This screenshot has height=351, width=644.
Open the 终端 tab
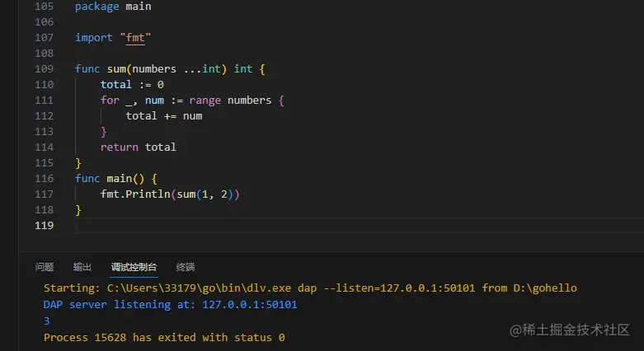coord(186,267)
